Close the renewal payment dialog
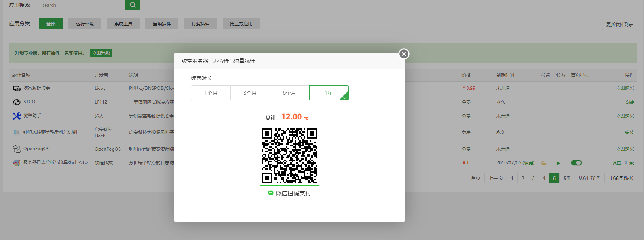 pos(404,54)
